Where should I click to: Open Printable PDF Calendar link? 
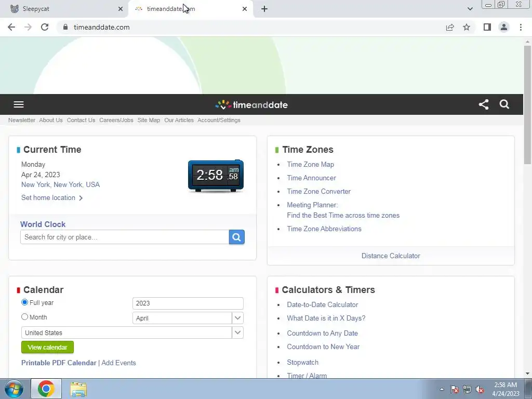(x=59, y=363)
